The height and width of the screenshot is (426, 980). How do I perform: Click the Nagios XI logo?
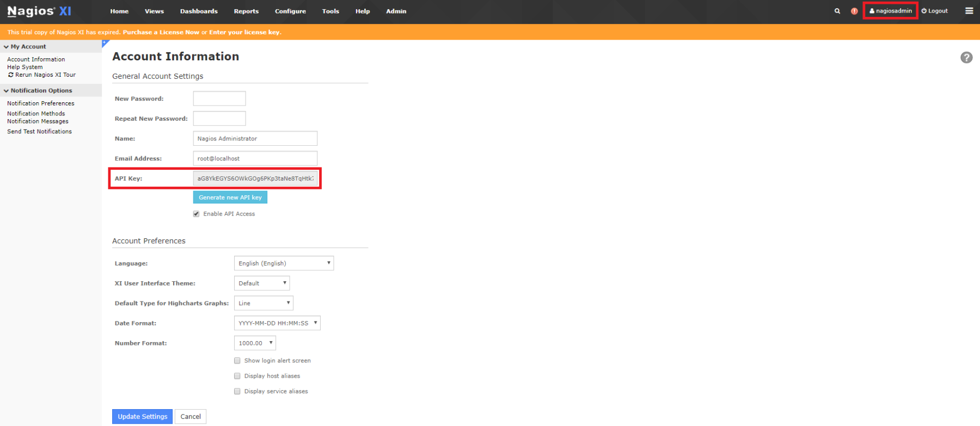point(39,11)
